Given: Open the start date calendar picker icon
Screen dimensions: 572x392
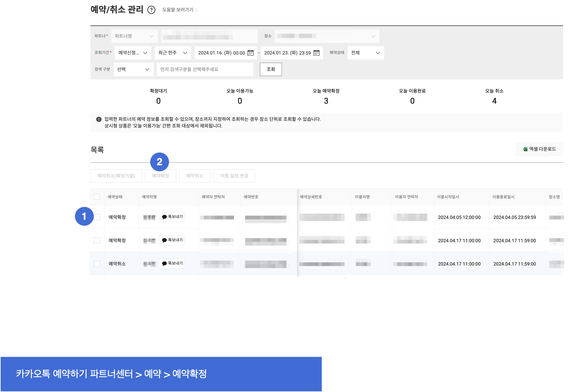Looking at the screenshot, I should (251, 53).
